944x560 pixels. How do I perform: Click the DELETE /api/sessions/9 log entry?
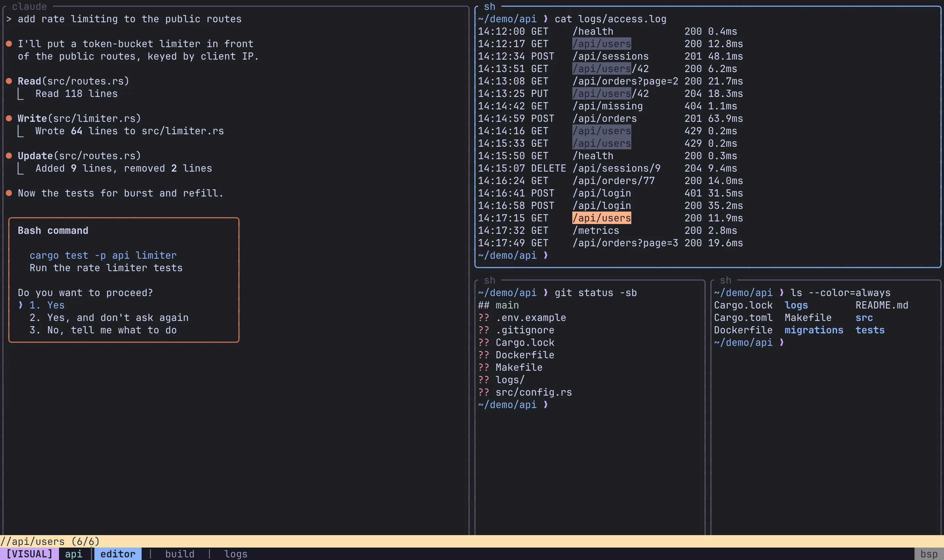point(608,168)
